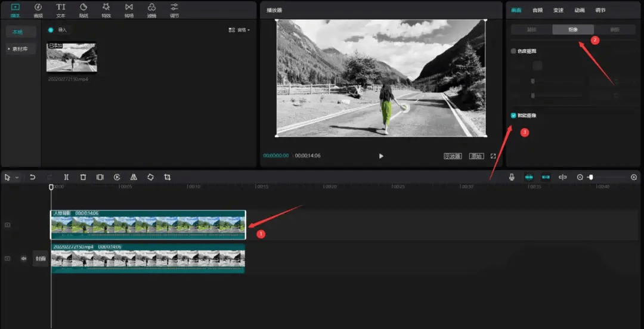Toggle the upper track visibility icon
644x329 pixels.
(7, 225)
